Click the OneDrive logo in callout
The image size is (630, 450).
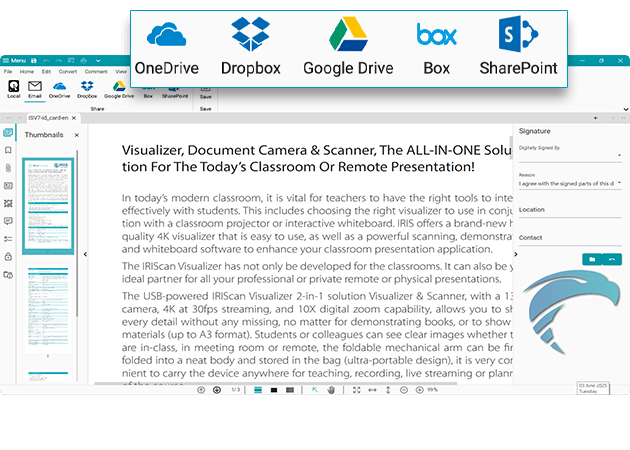[x=166, y=34]
